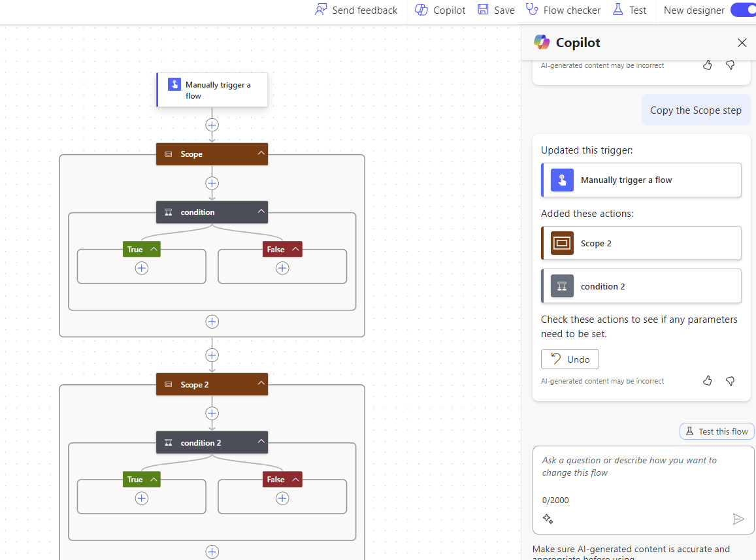
Task: Open Copilot from the toolbar
Action: pyautogui.click(x=440, y=10)
